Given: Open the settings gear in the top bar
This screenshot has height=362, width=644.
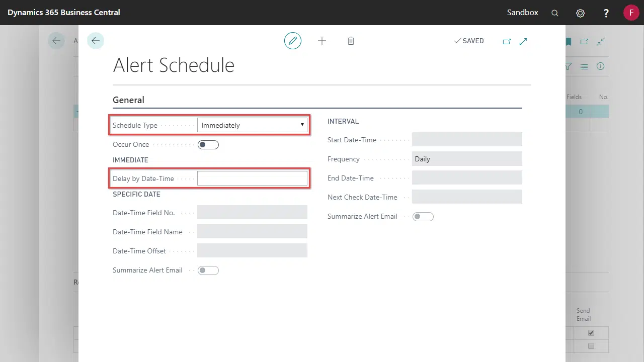Looking at the screenshot, I should tap(580, 13).
